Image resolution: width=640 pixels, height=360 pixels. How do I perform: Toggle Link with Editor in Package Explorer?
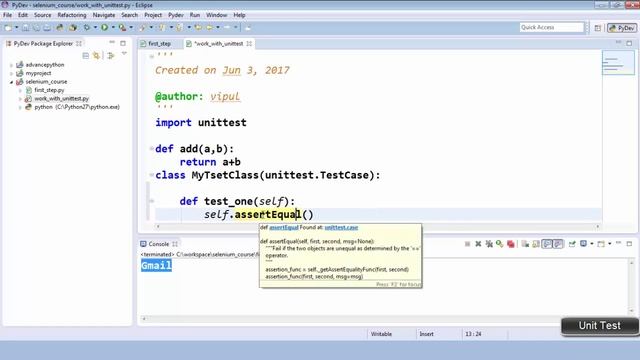point(97,56)
